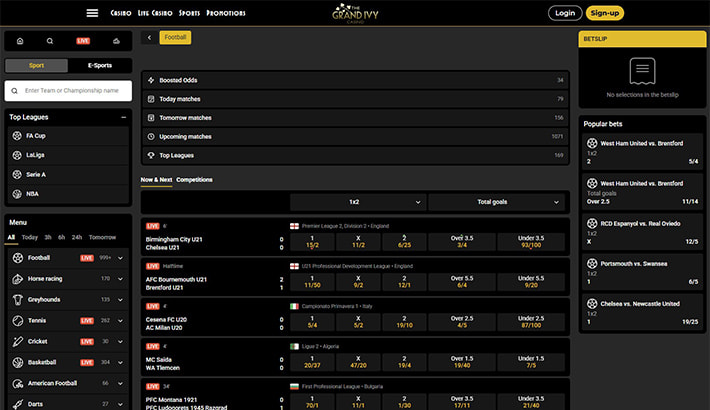710x410 pixels.
Task: Open the Boosted Odds row
Action: (x=355, y=80)
